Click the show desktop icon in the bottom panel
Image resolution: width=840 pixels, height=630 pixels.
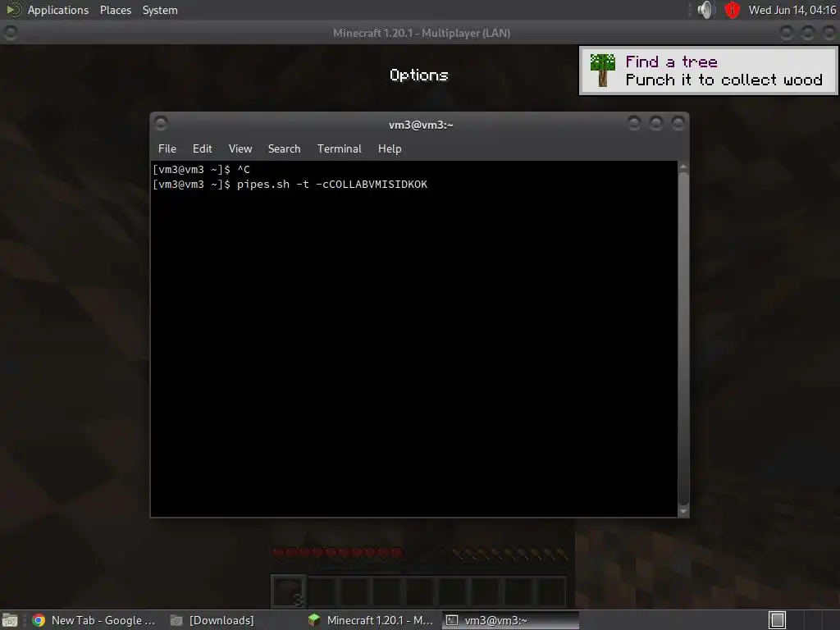point(9,620)
